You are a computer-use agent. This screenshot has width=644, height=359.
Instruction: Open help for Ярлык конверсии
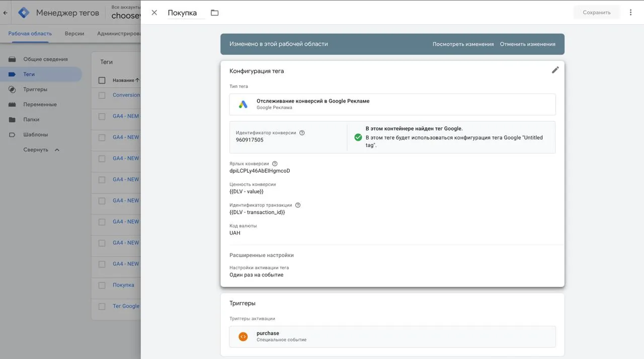[x=275, y=164]
